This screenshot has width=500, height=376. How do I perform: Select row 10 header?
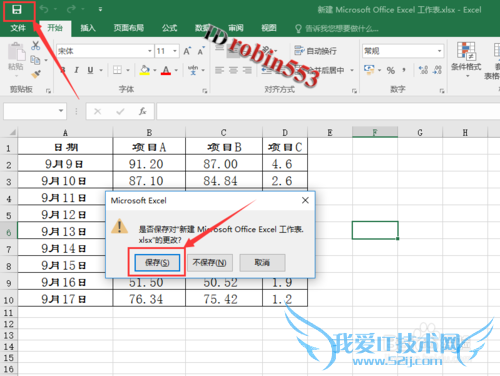(x=9, y=299)
